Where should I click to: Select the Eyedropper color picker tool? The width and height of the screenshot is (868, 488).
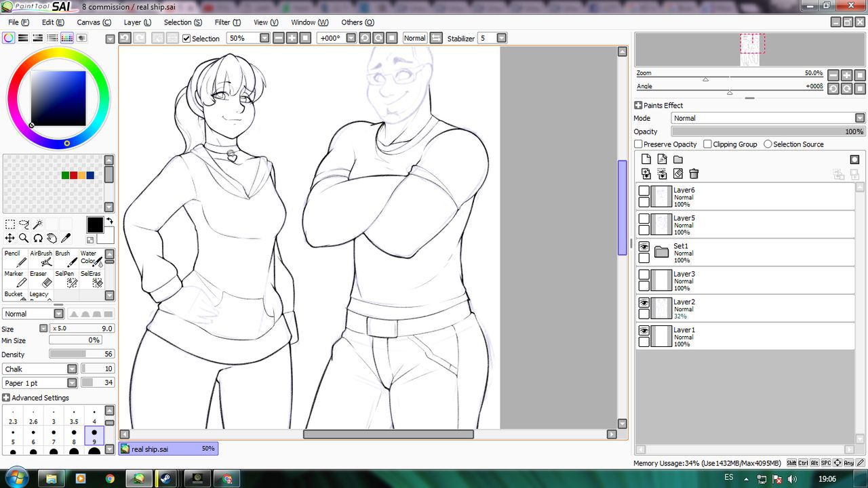pyautogui.click(x=66, y=238)
